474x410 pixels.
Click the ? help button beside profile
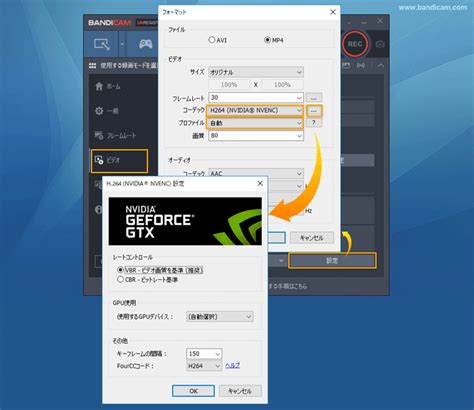click(314, 123)
